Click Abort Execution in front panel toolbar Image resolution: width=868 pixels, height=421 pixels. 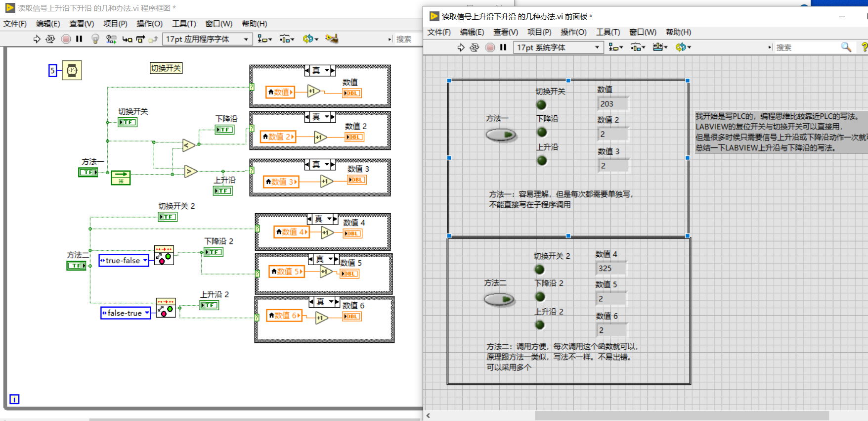pyautogui.click(x=490, y=47)
